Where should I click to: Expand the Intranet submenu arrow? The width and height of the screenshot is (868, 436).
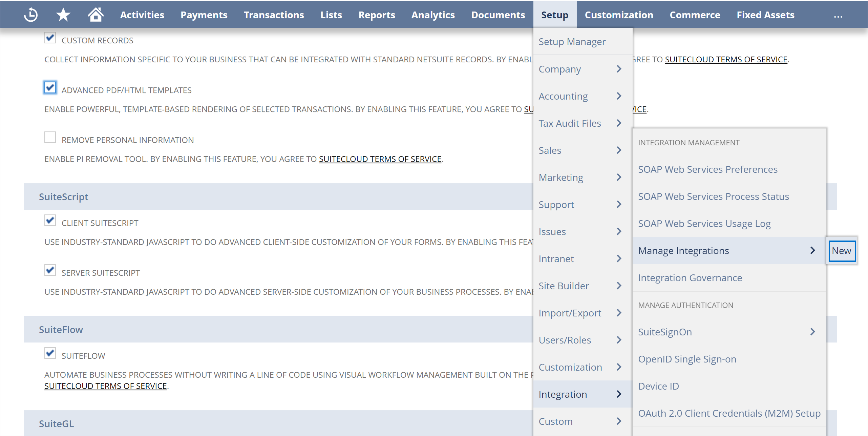pyautogui.click(x=619, y=258)
